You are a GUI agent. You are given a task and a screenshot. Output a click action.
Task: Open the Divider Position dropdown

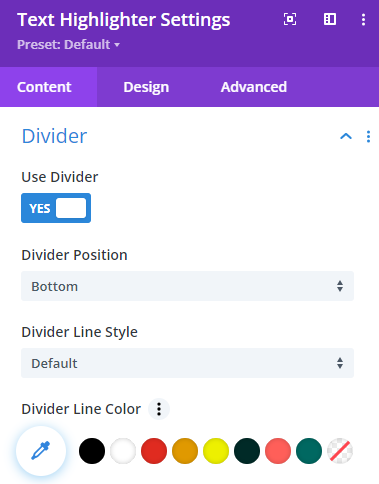[x=187, y=286]
